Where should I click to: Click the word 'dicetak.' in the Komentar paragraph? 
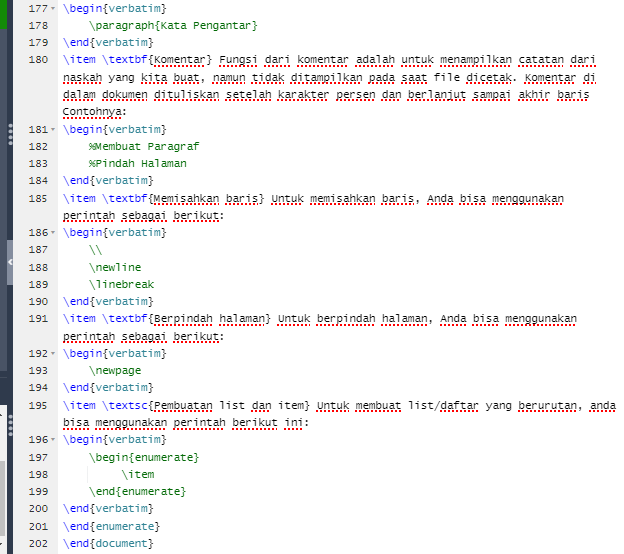point(491,77)
